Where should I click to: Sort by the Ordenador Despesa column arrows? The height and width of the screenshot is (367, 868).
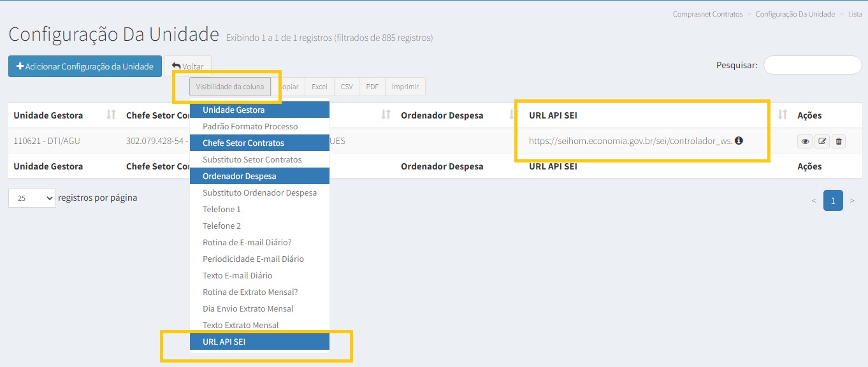click(x=513, y=115)
